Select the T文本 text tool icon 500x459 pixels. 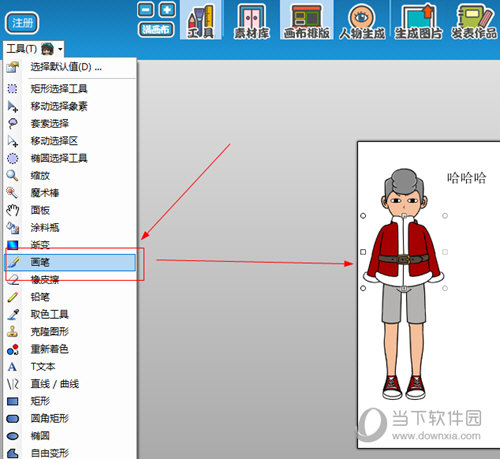coord(13,366)
